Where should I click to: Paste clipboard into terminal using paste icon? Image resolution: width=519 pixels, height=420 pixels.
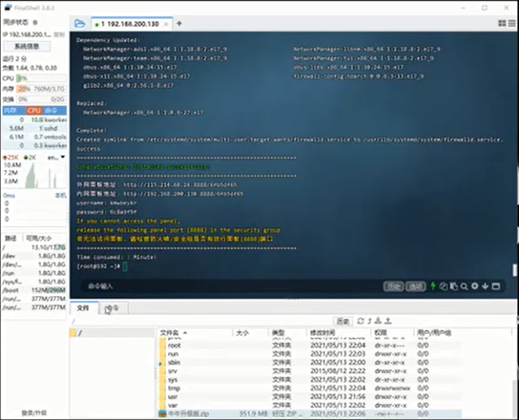(x=454, y=286)
